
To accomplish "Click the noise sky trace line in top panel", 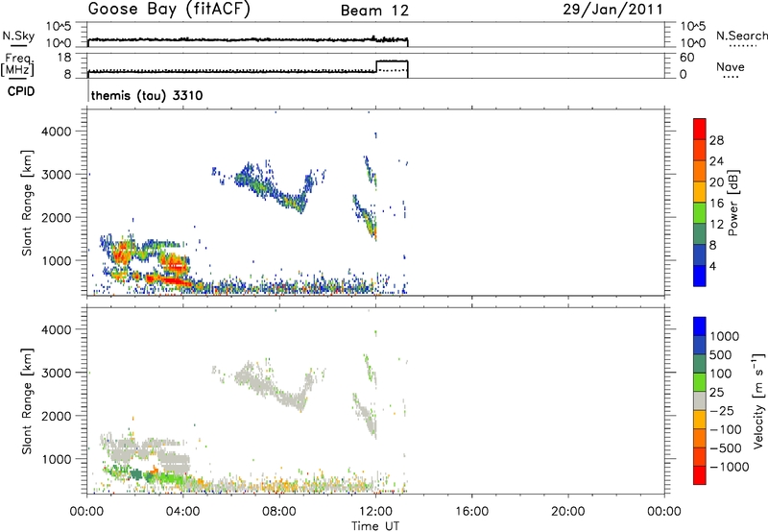I will (248, 39).
